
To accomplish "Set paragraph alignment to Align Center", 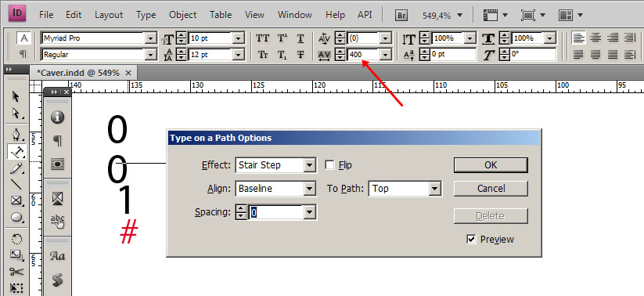I will tap(595, 38).
